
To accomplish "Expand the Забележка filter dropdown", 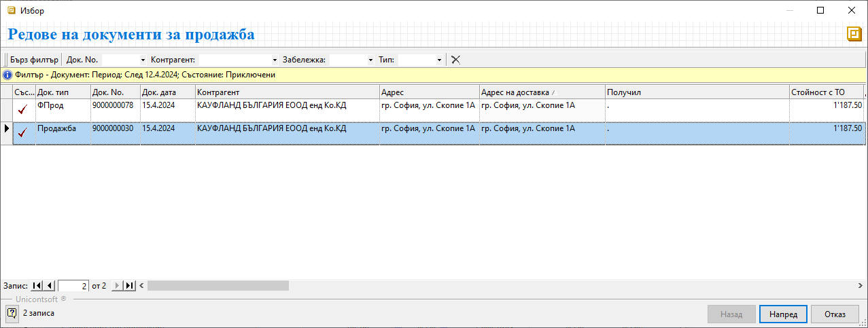I will pos(370,60).
